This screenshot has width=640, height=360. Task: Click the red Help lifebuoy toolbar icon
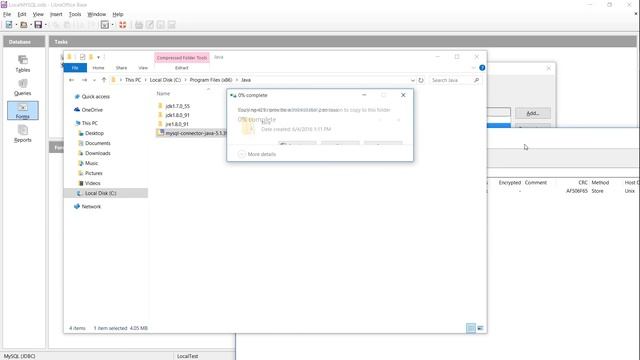(122, 25)
